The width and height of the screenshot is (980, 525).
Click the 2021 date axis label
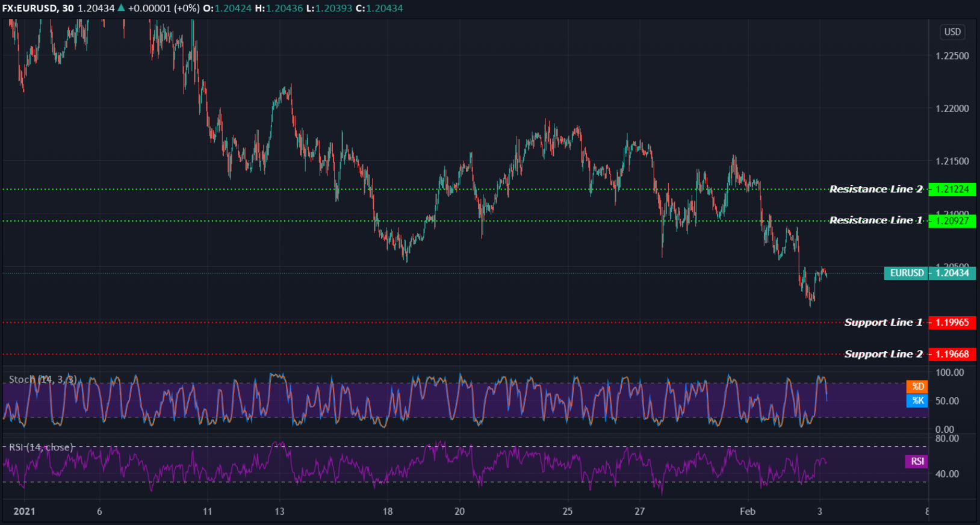24,511
